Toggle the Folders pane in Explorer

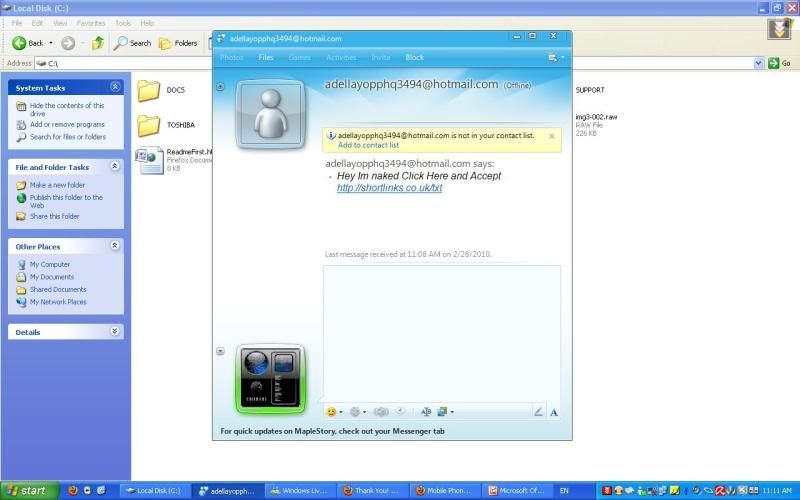pos(178,43)
